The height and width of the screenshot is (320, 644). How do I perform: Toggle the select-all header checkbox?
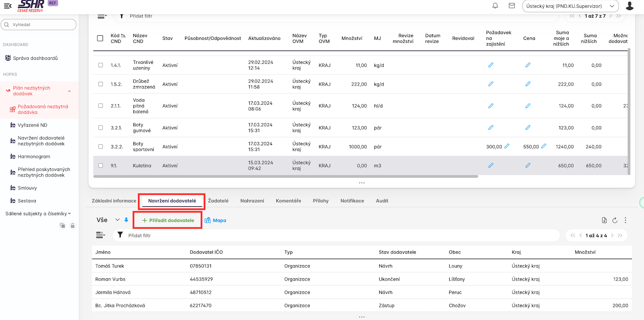pos(100,38)
